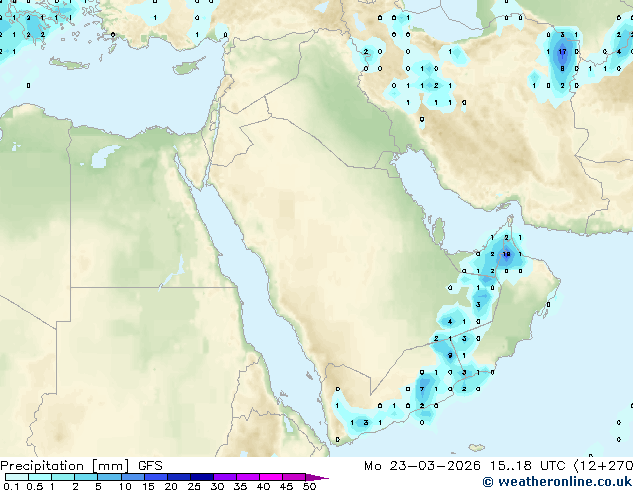Pick the 1–2 mm legend color box
Viewport: 634px width, 490px height.
click(63, 477)
